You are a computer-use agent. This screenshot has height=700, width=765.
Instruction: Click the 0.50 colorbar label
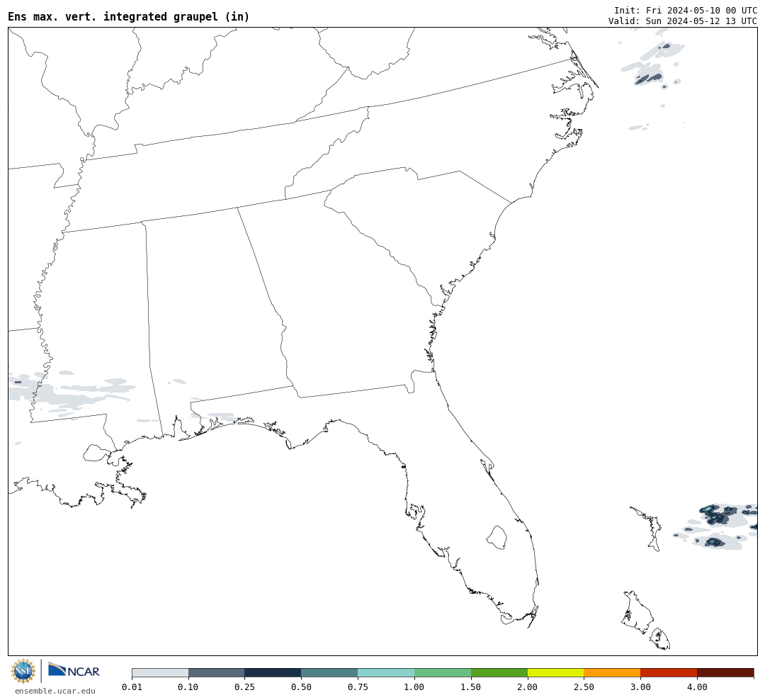click(301, 687)
